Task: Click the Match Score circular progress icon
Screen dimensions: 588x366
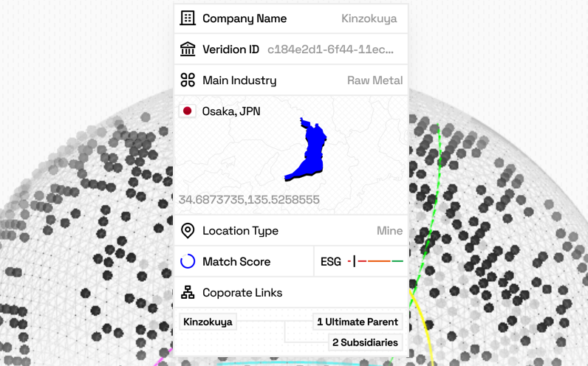Action: point(188,262)
